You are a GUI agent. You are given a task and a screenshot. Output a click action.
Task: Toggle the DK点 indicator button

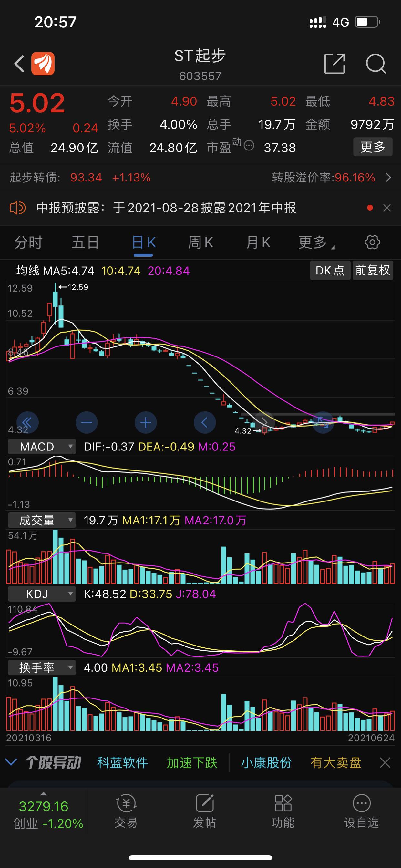[x=330, y=270]
